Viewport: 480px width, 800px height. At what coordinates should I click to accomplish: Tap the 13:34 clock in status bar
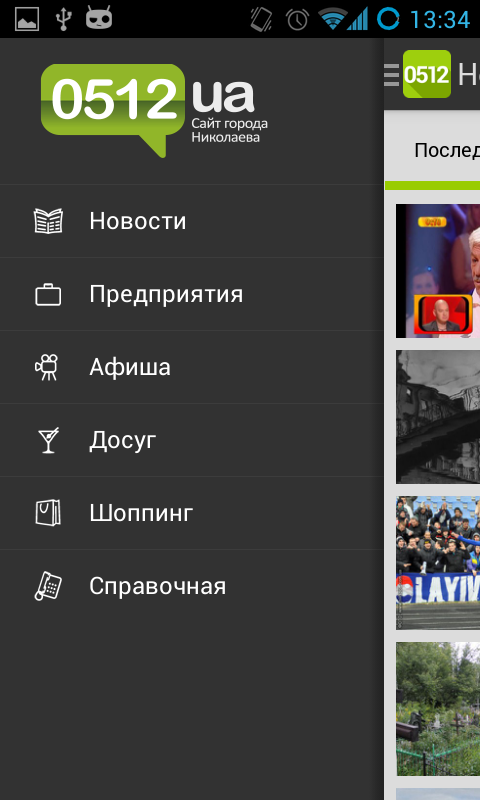tap(439, 20)
